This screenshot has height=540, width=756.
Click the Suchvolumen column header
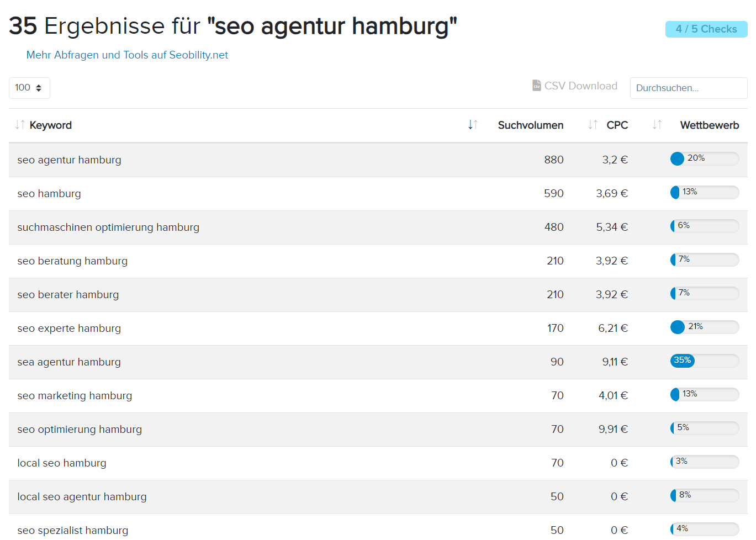pos(530,125)
